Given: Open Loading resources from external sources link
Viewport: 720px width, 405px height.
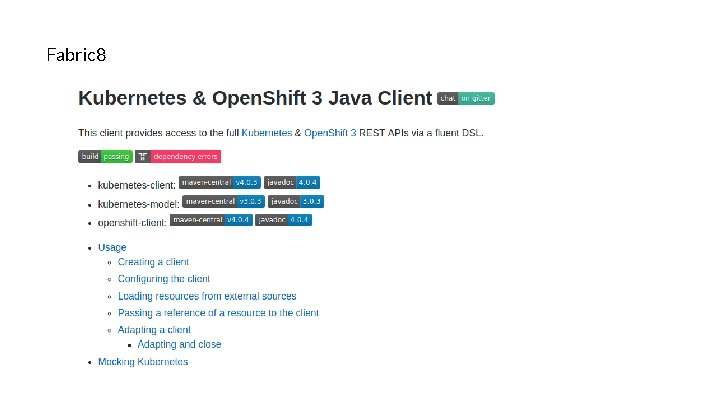Looking at the screenshot, I should click(x=207, y=296).
